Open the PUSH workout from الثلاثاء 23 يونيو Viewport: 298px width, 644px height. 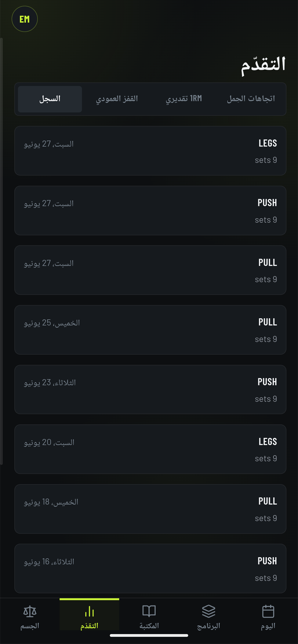click(x=150, y=389)
